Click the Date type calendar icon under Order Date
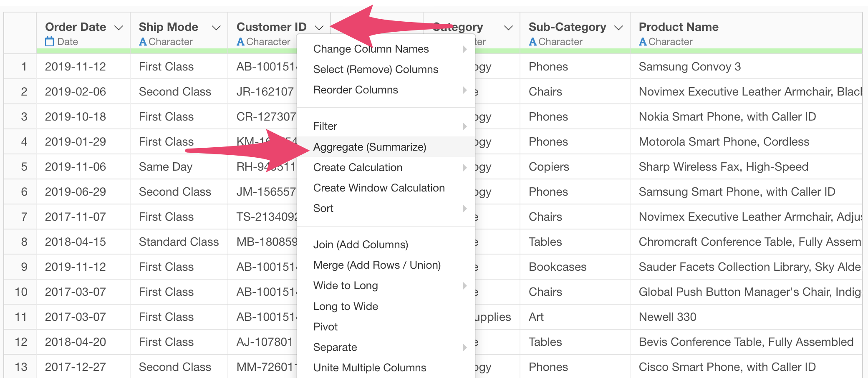 click(50, 42)
